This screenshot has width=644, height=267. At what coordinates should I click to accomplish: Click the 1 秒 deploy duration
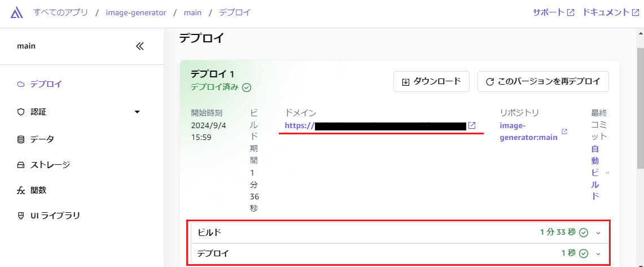coord(569,253)
